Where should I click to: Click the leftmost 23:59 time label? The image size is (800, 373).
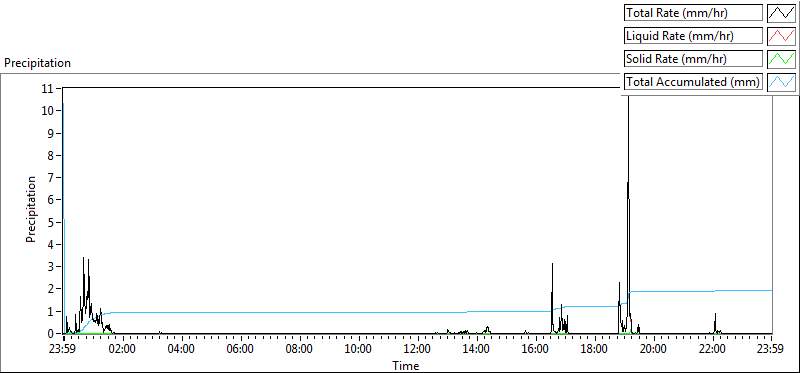pos(63,350)
